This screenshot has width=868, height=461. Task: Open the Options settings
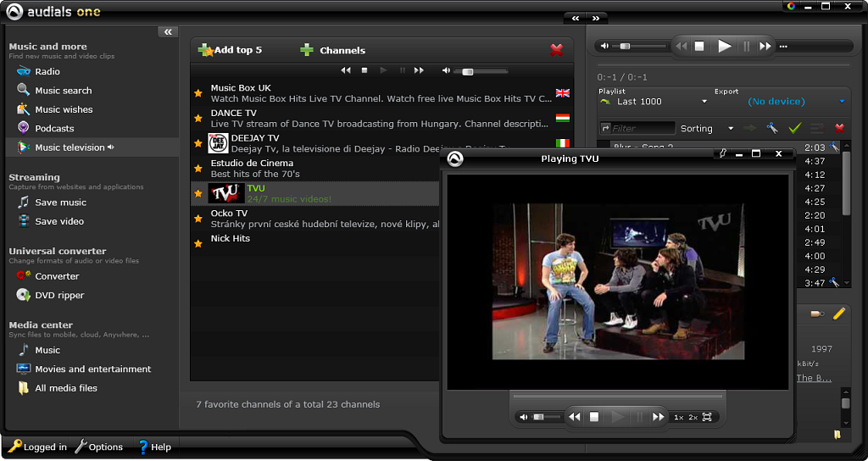point(98,447)
